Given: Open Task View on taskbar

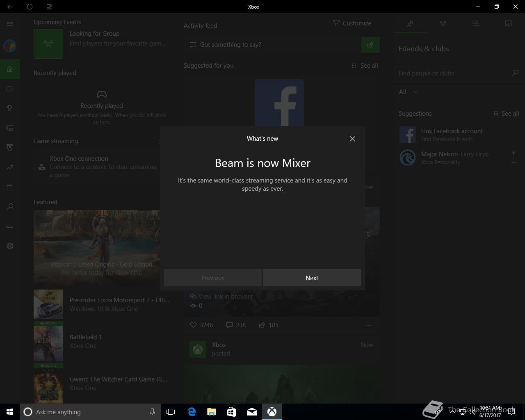Looking at the screenshot, I should 171,412.
